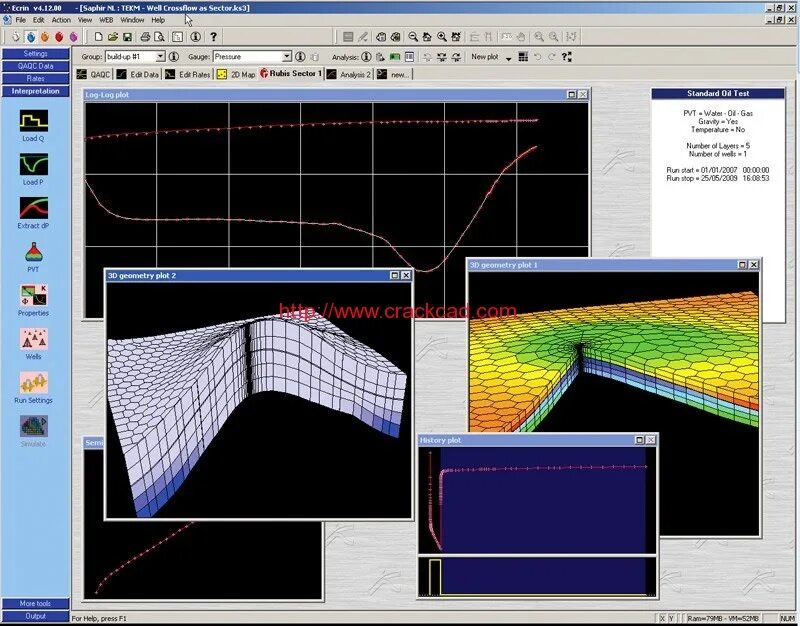Open print preview magnifier-page icon
Image resolution: width=800 pixels, height=626 pixels.
click(160, 37)
